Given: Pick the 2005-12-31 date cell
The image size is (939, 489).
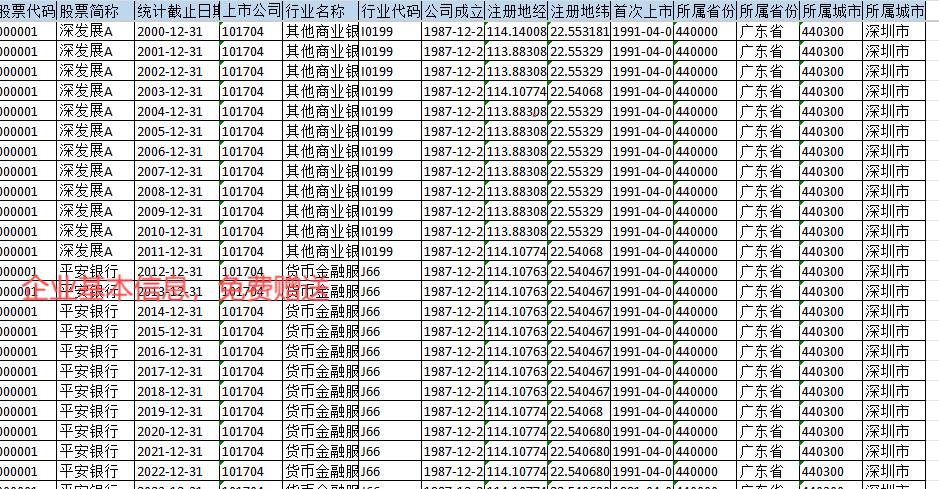Looking at the screenshot, I should 177,132.
